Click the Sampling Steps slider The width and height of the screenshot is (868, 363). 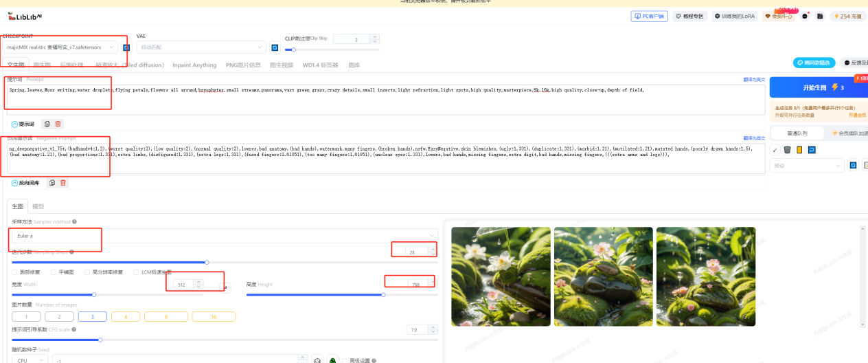click(225, 262)
